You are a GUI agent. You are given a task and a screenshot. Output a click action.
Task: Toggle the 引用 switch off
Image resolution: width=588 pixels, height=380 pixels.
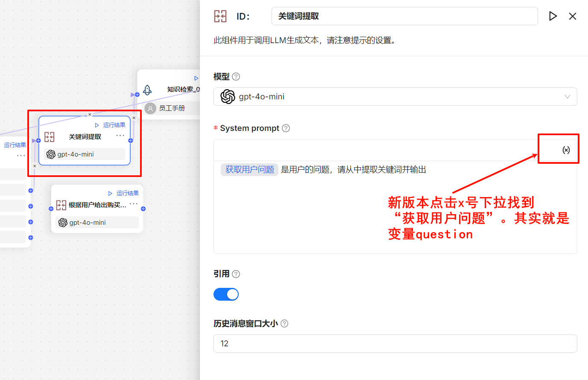point(226,294)
